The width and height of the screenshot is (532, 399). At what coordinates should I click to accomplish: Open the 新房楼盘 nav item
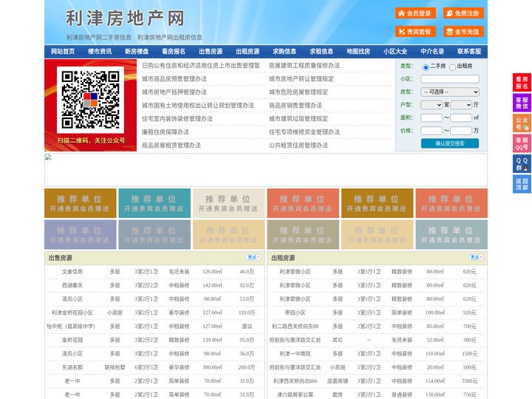click(x=137, y=52)
